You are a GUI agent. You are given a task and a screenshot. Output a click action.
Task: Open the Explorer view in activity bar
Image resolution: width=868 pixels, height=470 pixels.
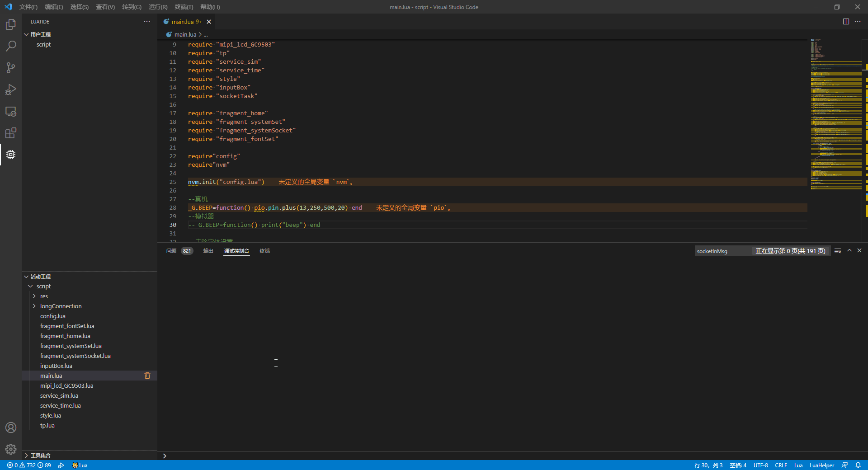[x=11, y=24]
